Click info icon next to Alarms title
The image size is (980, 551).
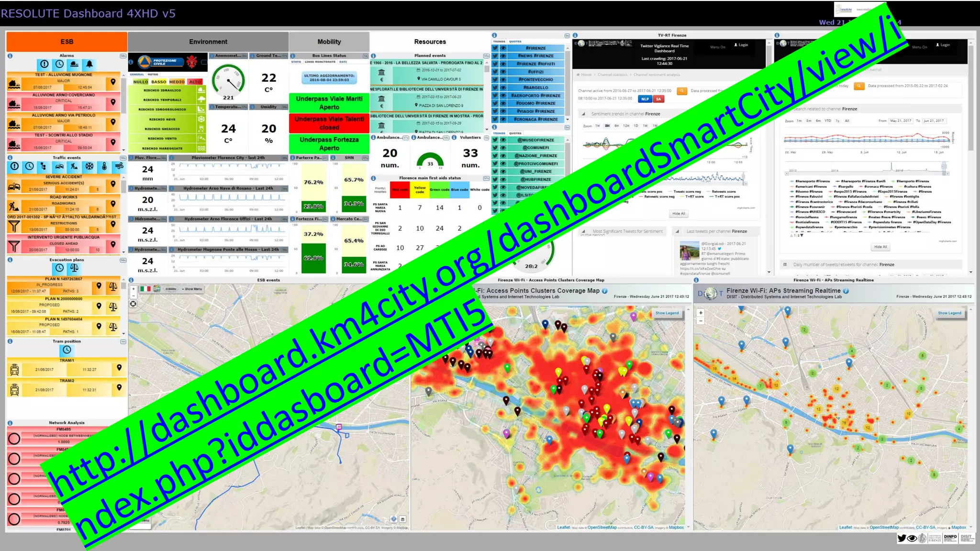tap(10, 56)
